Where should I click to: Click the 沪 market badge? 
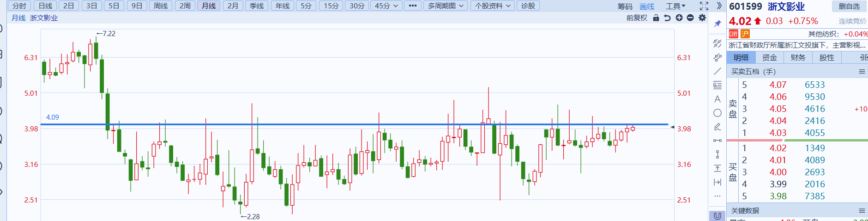[x=745, y=34]
